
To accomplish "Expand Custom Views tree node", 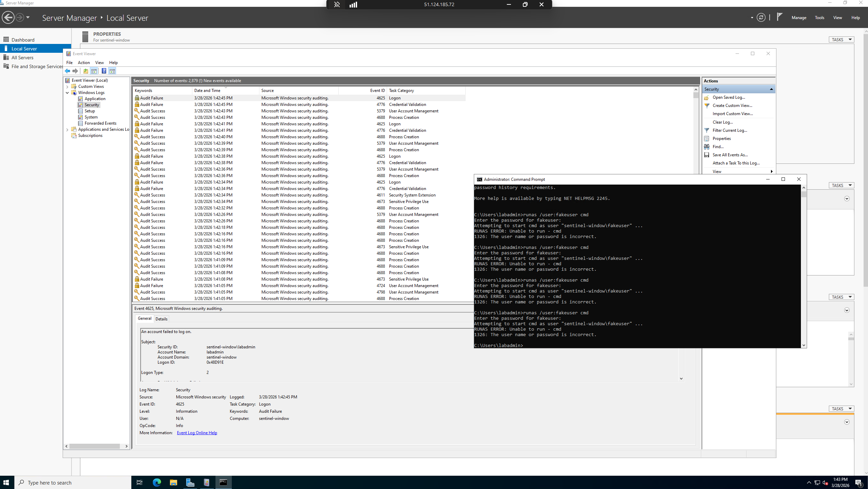I will pos(67,87).
